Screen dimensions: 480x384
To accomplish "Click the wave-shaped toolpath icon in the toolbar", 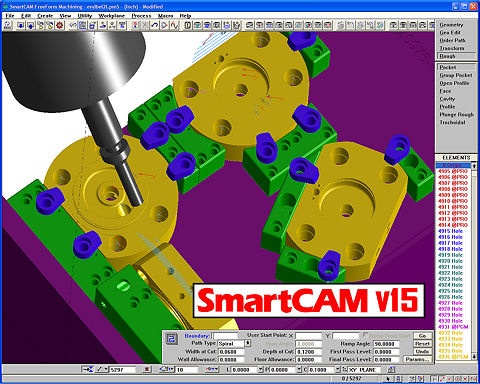I will point(174,25).
